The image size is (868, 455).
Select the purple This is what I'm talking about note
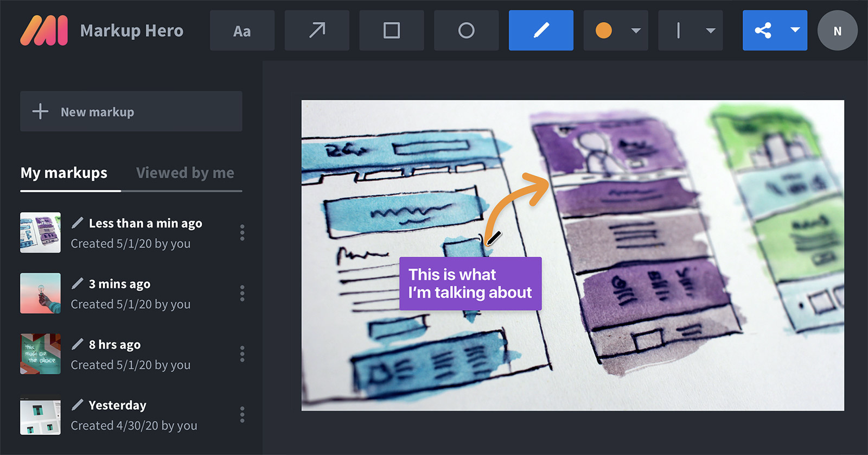pyautogui.click(x=470, y=283)
